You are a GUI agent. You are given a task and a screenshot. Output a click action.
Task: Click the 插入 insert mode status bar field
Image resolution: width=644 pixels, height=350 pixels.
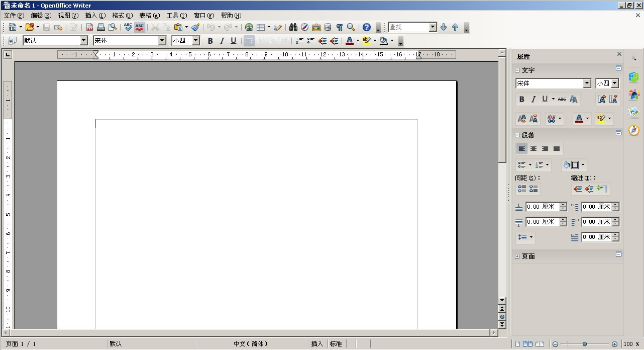point(317,344)
